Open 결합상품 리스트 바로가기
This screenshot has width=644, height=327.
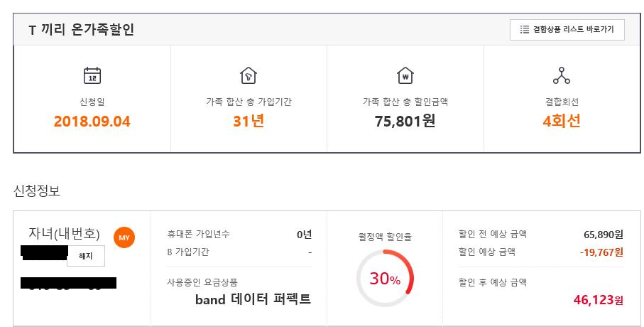tap(567, 30)
